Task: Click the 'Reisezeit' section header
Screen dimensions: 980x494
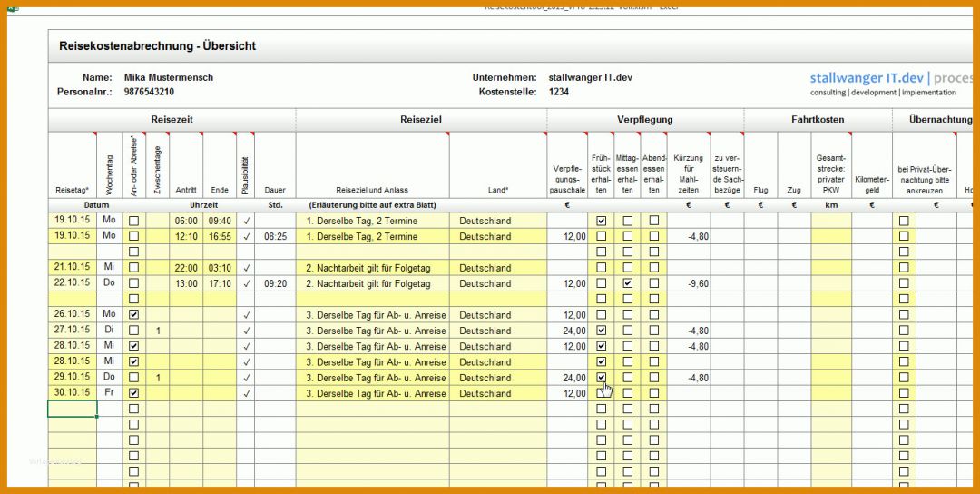Action: 171,120
